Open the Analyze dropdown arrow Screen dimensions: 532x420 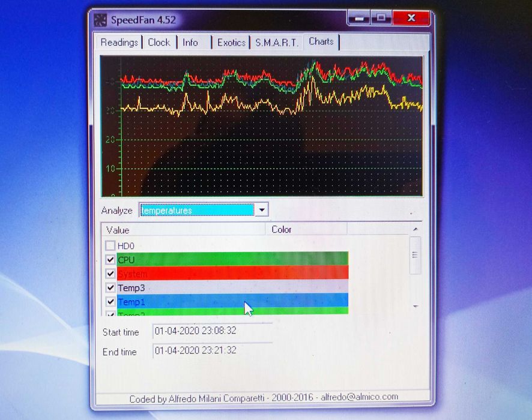262,210
